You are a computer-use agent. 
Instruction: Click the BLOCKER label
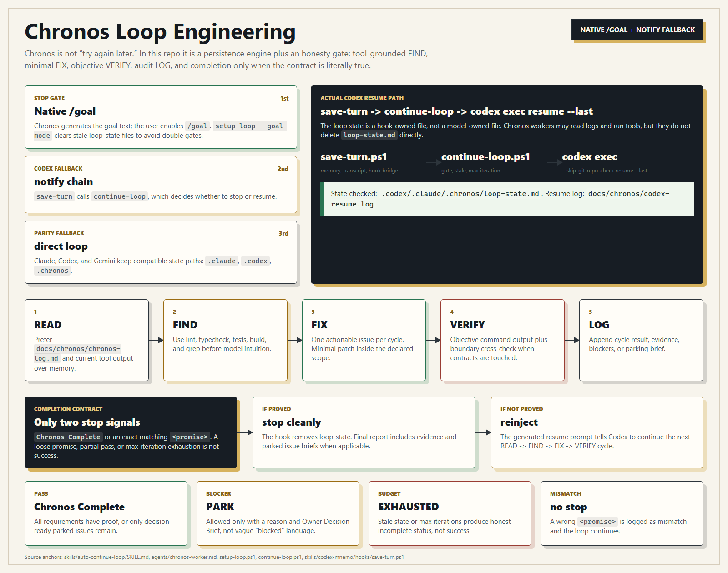tap(218, 493)
